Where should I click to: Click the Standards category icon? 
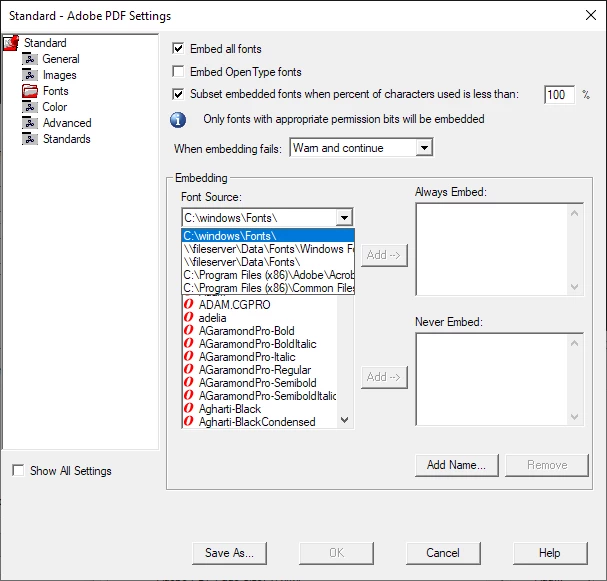30,139
